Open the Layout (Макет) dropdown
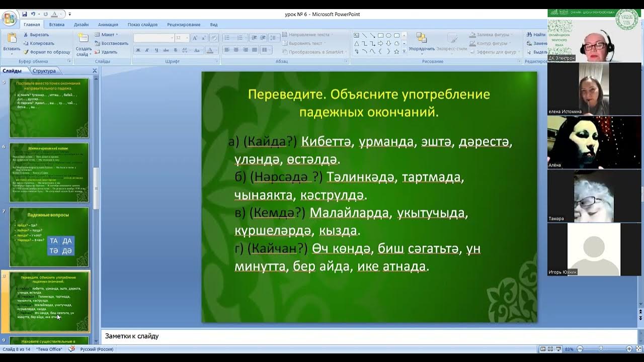Image resolution: width=644 pixels, height=362 pixels. pos(106,35)
